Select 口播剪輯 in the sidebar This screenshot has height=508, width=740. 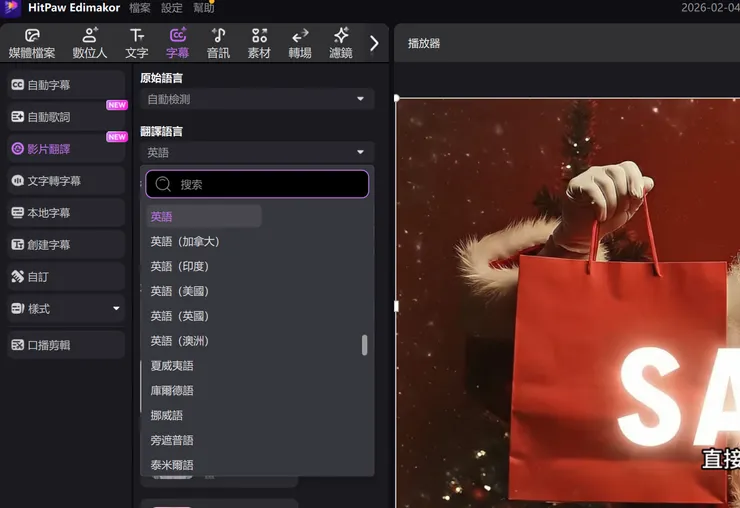(66, 345)
